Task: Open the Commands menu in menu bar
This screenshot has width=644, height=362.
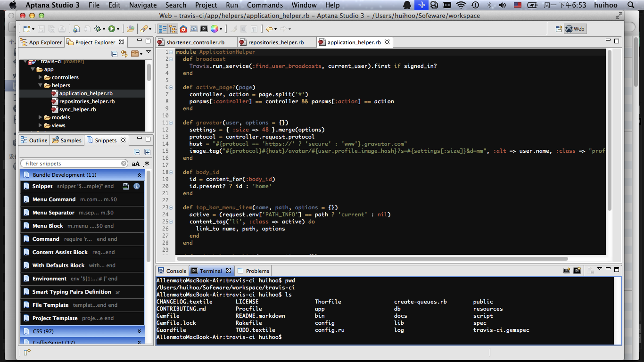Action: [x=265, y=5]
